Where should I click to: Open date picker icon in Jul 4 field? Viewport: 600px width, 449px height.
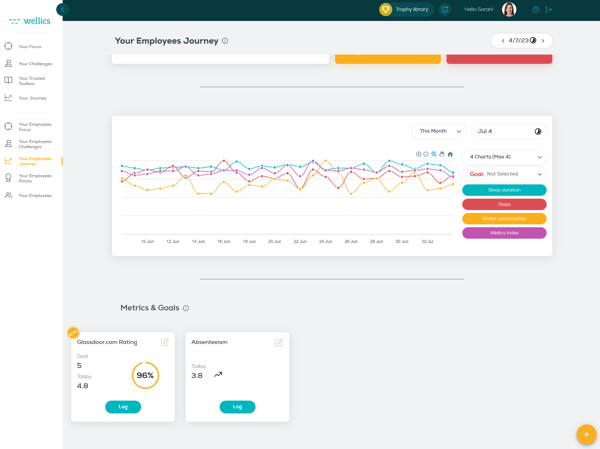tap(538, 131)
